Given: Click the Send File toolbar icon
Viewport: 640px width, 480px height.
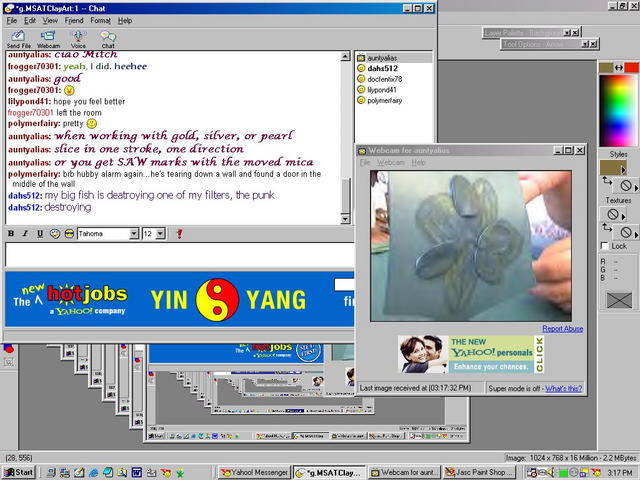Looking at the screenshot, I should pyautogui.click(x=18, y=40).
